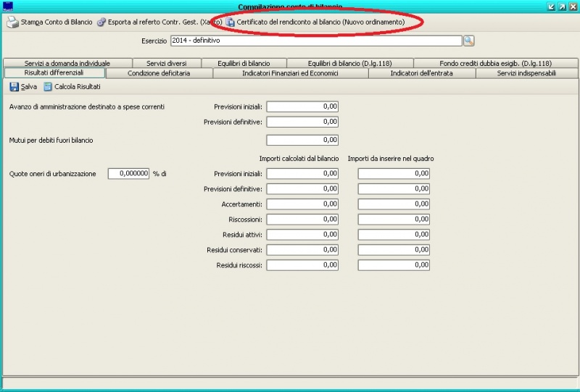Open the Esercizio search lookup icon

(468, 41)
